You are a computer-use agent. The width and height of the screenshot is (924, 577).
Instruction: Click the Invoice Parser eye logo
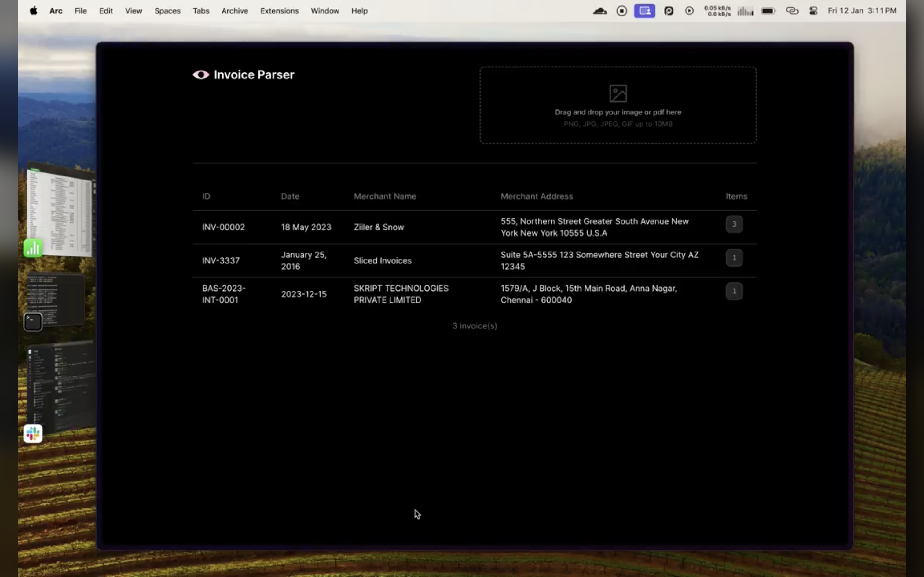(x=201, y=75)
